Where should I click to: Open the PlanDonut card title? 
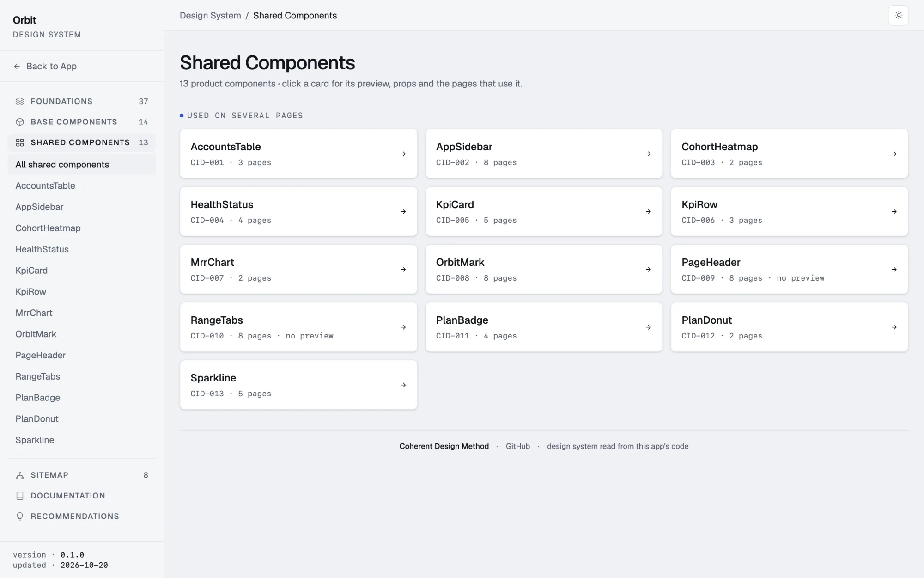coord(707,320)
